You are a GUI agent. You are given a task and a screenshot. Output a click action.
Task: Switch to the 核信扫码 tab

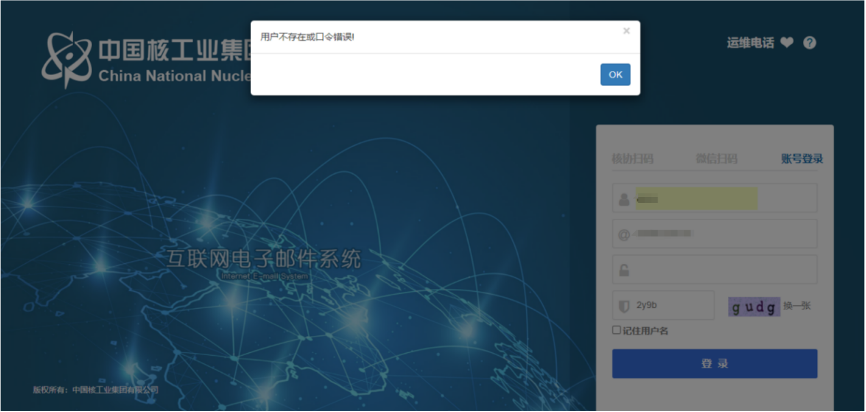(632, 159)
